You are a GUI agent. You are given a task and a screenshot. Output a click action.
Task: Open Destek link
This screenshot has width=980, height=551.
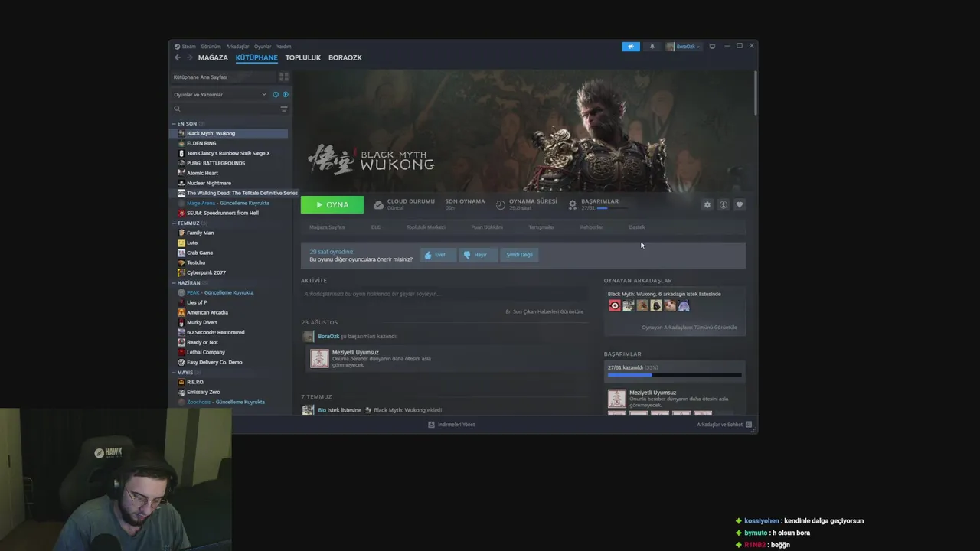point(637,227)
